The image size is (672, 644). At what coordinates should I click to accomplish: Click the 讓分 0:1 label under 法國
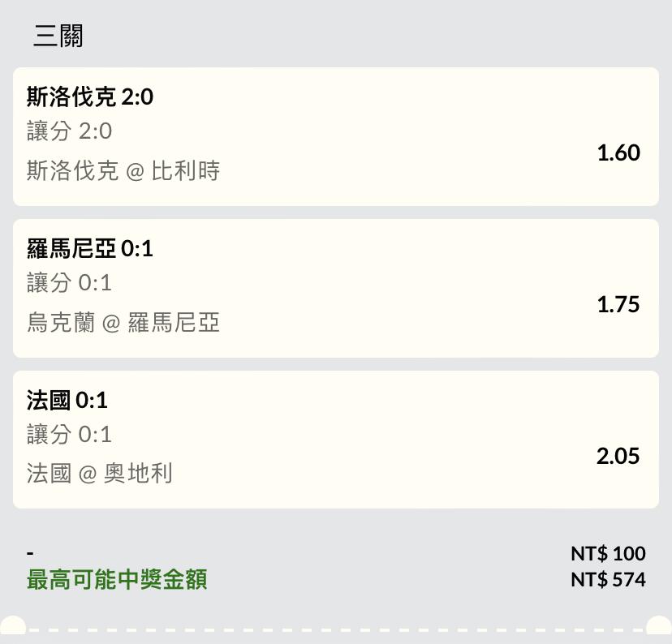(69, 435)
